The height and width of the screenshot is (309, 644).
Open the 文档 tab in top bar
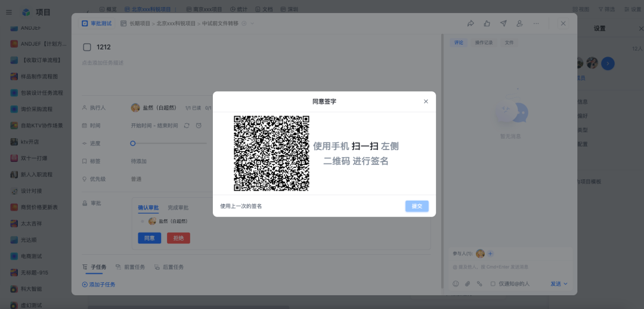tap(264, 9)
